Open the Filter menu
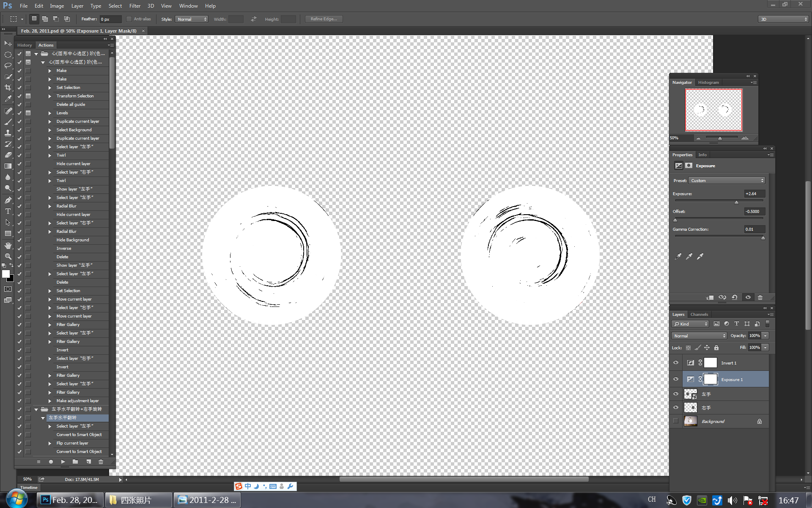The width and height of the screenshot is (812, 508). pyautogui.click(x=134, y=6)
